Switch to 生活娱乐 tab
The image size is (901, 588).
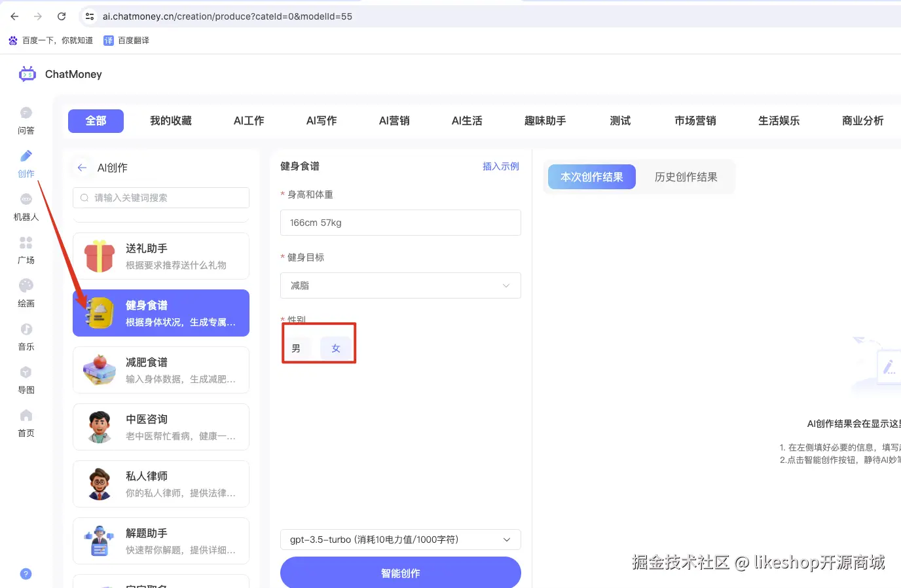779,120
